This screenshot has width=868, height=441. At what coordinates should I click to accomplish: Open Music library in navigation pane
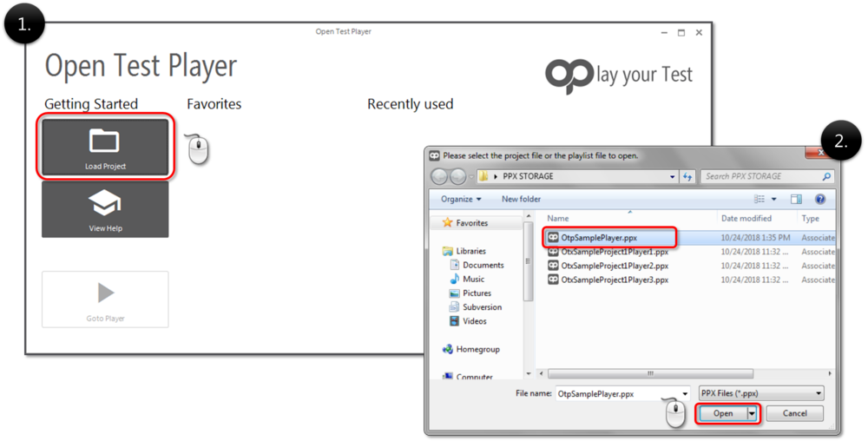pos(473,279)
